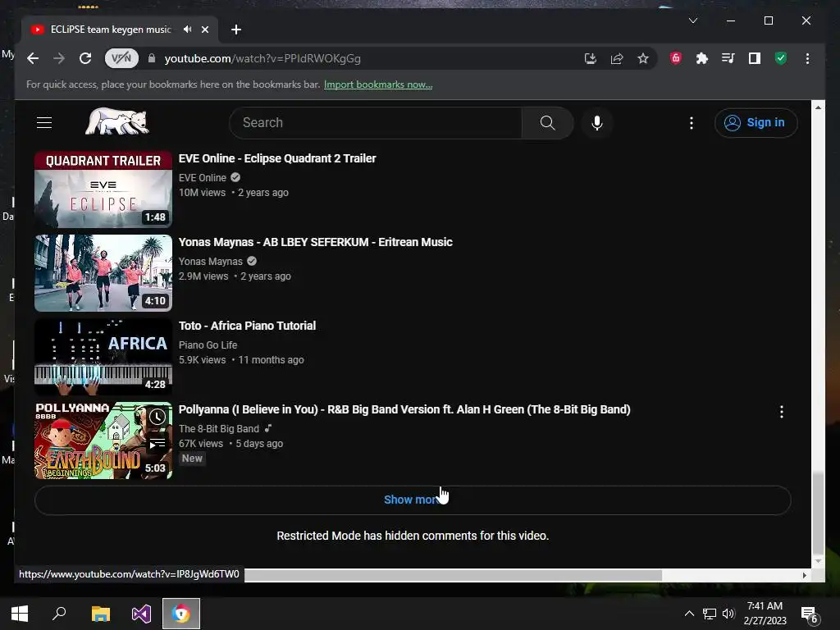This screenshot has width=840, height=630.
Task: Open the notification center icon
Action: [x=808, y=614]
